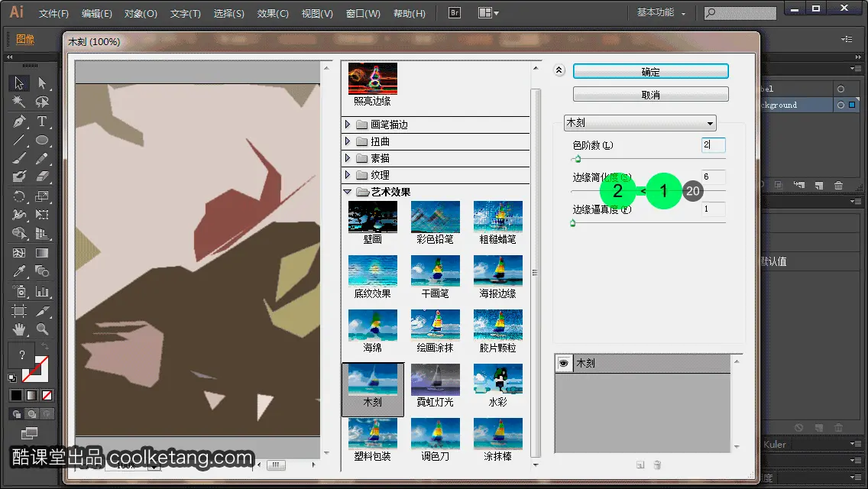Click the 色阶数 slider handle
The height and width of the screenshot is (489, 868).
578,160
